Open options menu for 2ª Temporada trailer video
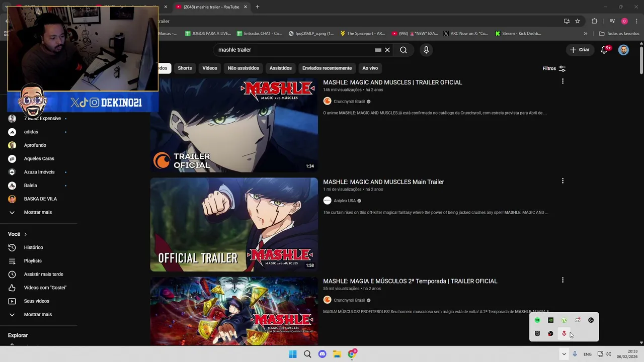The width and height of the screenshot is (644, 362). 562,280
